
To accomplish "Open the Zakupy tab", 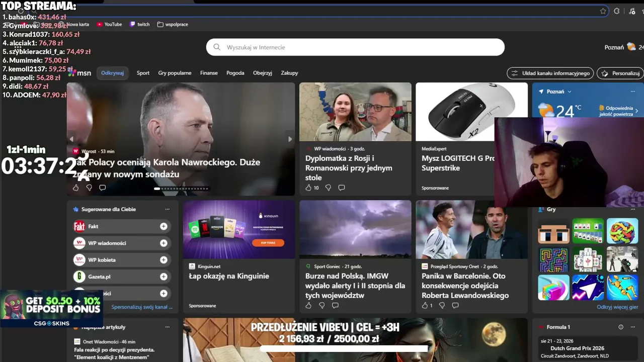I will pyautogui.click(x=289, y=73).
